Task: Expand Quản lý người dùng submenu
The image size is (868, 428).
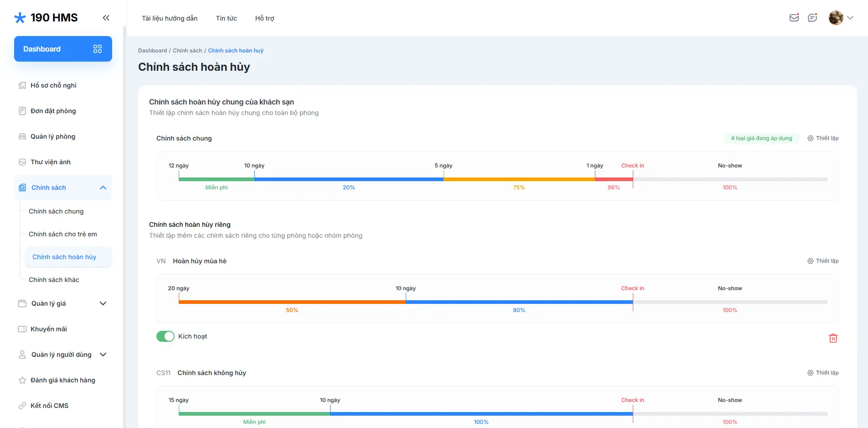Action: tap(103, 355)
